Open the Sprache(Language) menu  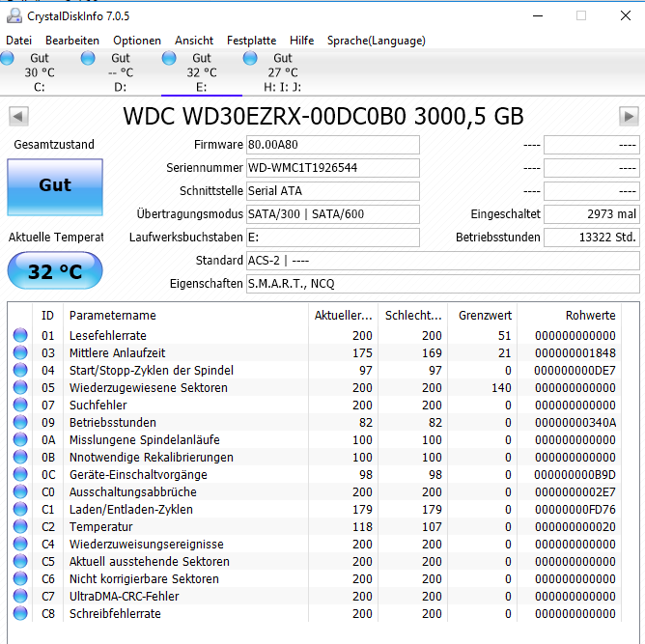377,41
